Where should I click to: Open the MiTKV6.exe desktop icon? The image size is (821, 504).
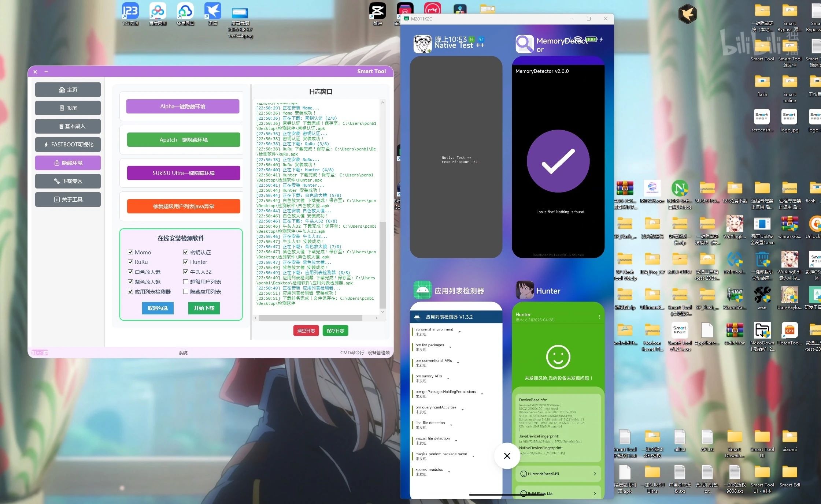[652, 191]
